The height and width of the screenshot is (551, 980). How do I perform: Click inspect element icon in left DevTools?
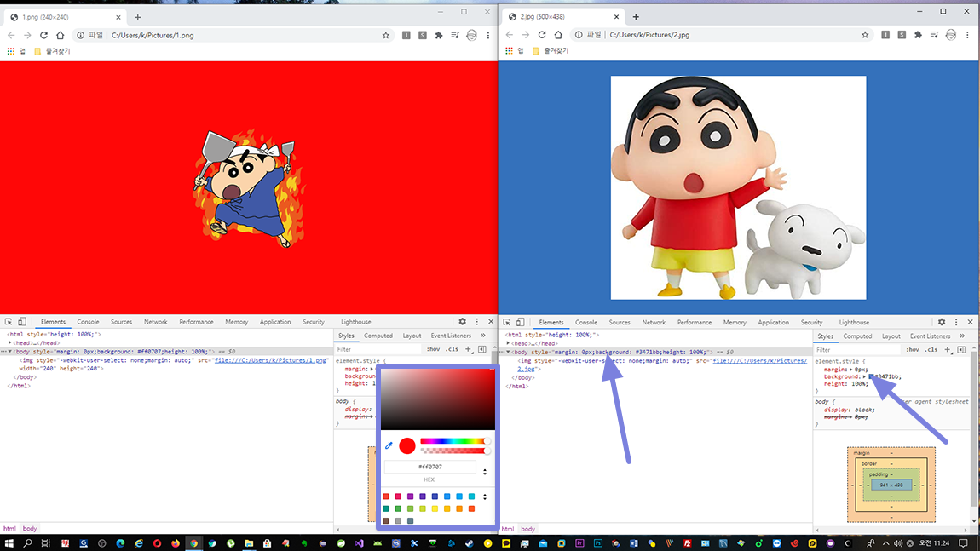[9, 322]
